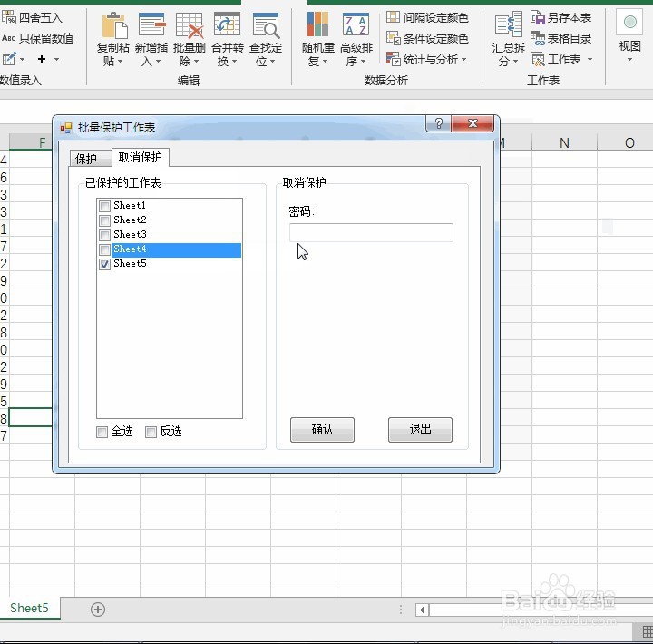653x644 pixels.
Task: Click horizontal scrollbar left arrow
Action: (x=422, y=610)
